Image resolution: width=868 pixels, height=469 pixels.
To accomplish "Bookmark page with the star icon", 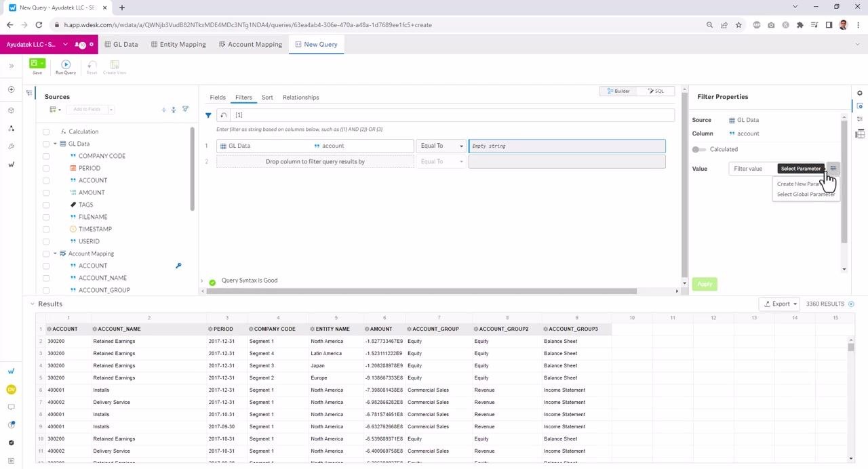I will [x=738, y=25].
